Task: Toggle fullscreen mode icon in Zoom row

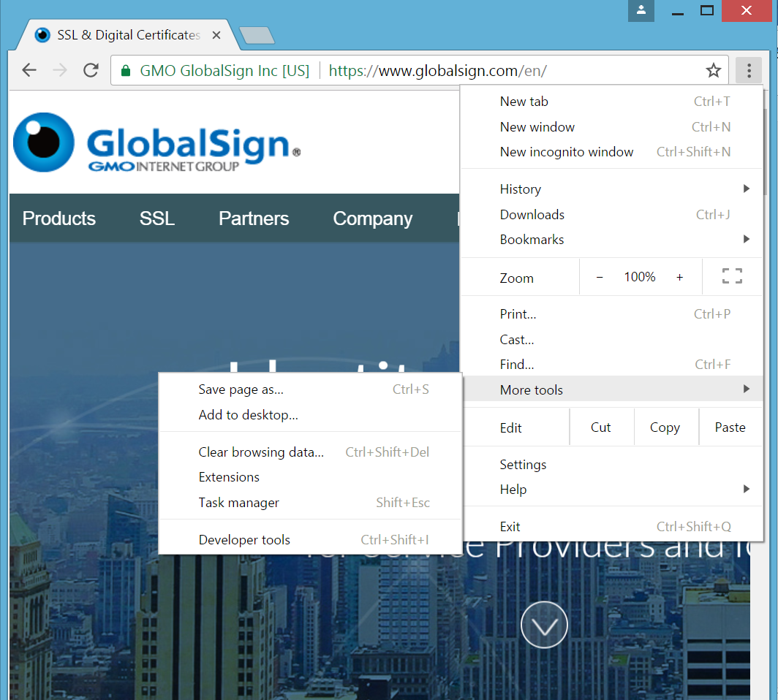Action: (732, 276)
